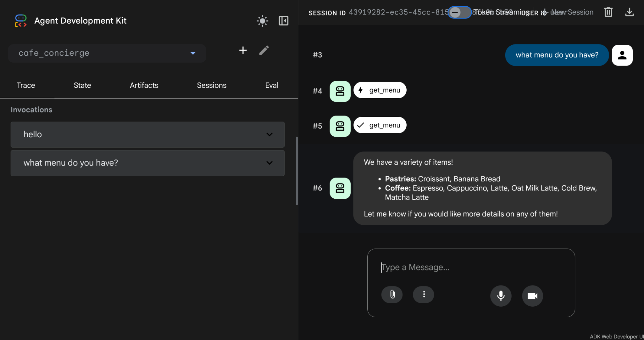Open the get_menu response chip with checkmark
Image resolution: width=644 pixels, height=340 pixels.
tap(380, 125)
